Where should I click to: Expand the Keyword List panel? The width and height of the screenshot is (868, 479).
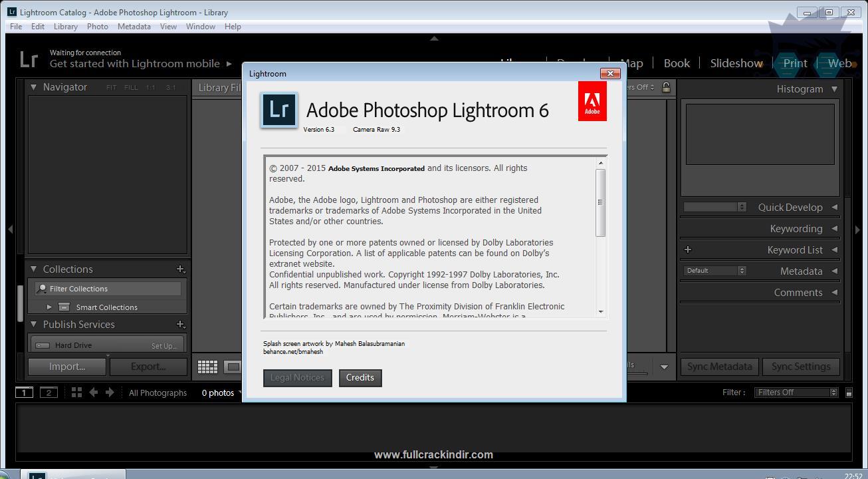(834, 250)
